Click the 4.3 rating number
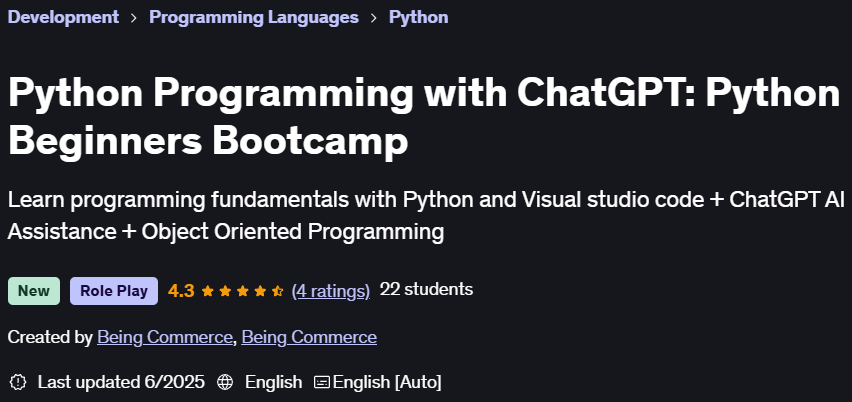Screen dimensions: 852x402 (x=181, y=291)
